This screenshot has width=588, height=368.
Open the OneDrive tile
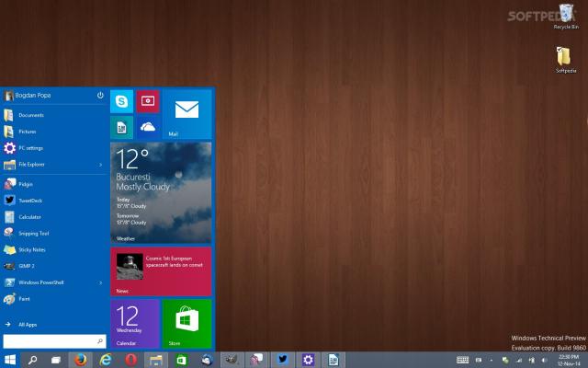(148, 127)
